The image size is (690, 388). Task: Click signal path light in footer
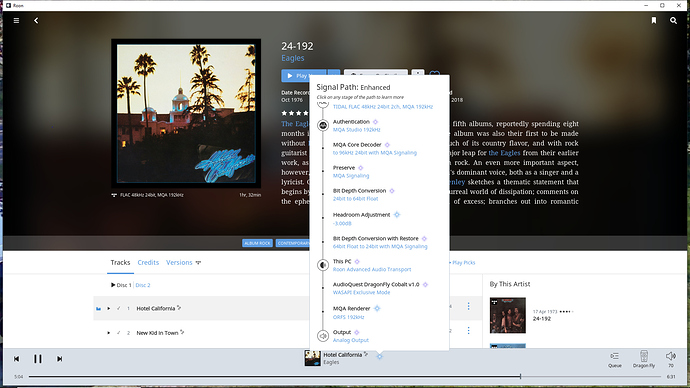[x=379, y=356]
